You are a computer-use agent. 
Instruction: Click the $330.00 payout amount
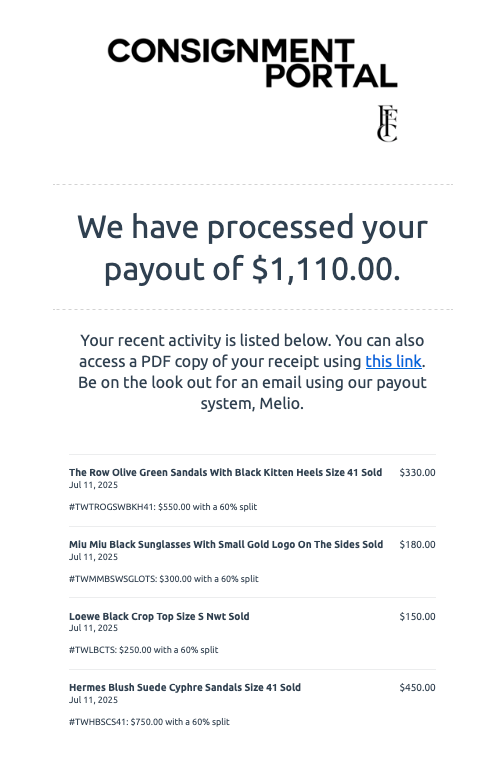tap(417, 472)
